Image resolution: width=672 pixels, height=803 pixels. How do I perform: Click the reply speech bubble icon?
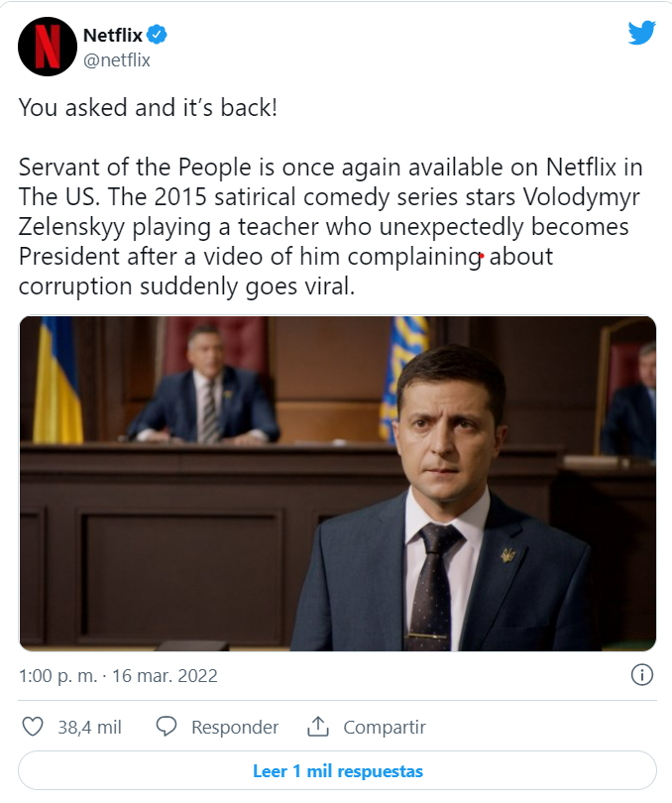(168, 727)
